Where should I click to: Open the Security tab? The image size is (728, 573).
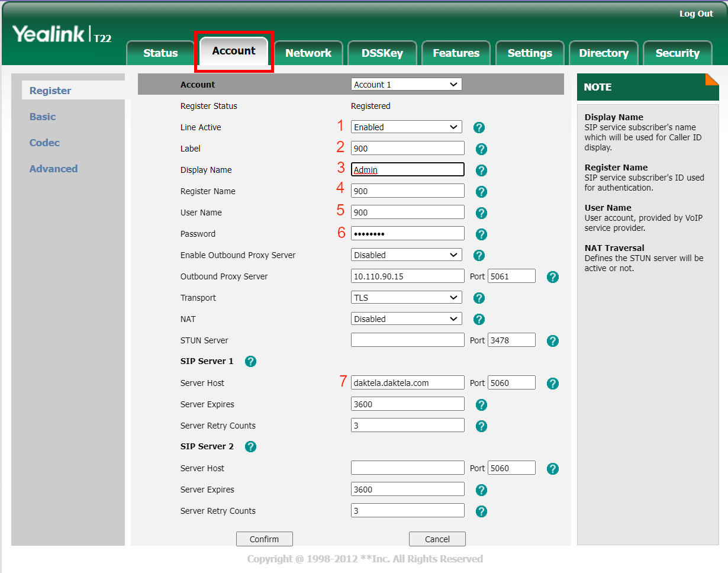coord(677,53)
